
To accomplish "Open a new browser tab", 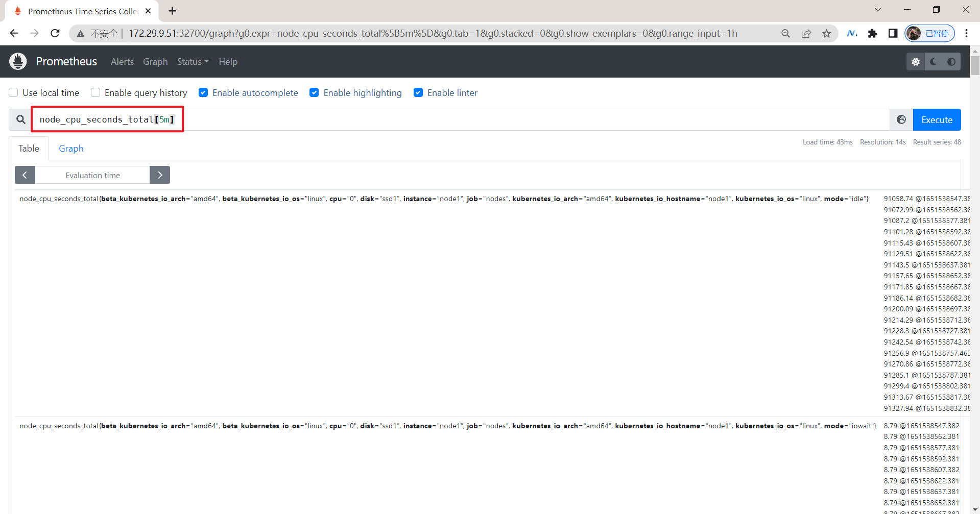I will [x=173, y=11].
